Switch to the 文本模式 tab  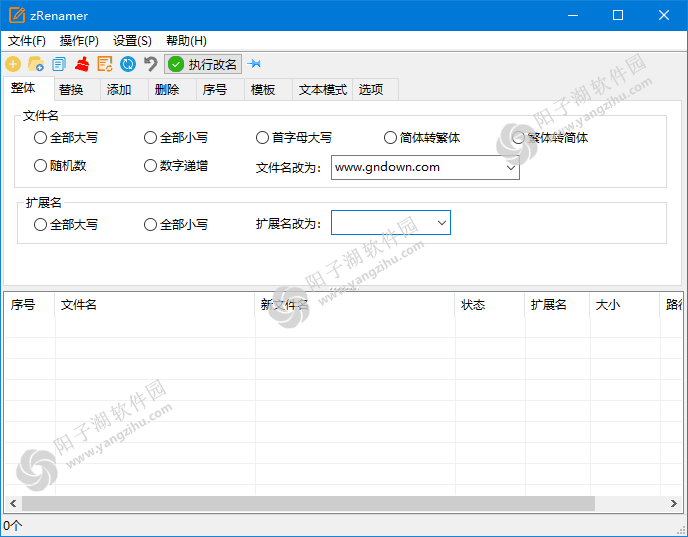[322, 90]
